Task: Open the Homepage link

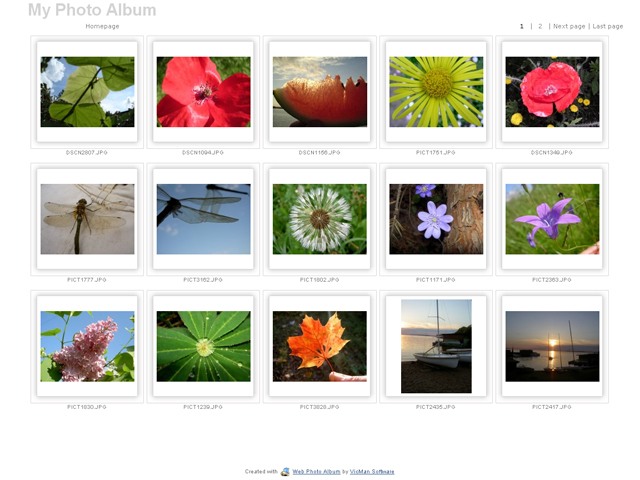Action: click(x=102, y=26)
